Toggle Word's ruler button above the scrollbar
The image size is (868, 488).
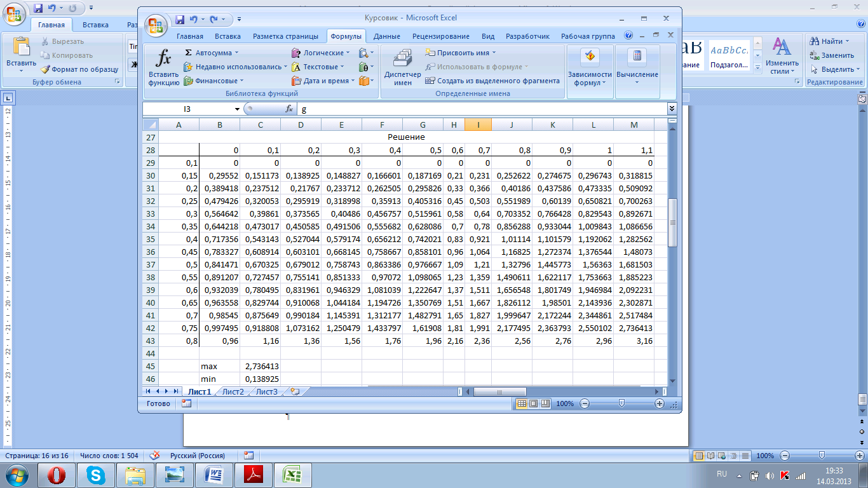click(x=862, y=98)
